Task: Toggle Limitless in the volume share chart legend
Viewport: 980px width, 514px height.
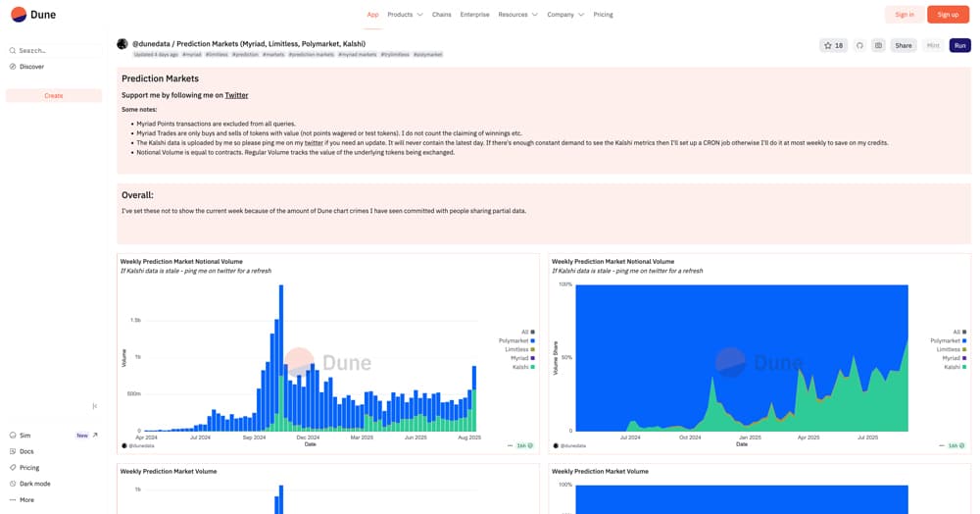Action: pyautogui.click(x=952, y=349)
